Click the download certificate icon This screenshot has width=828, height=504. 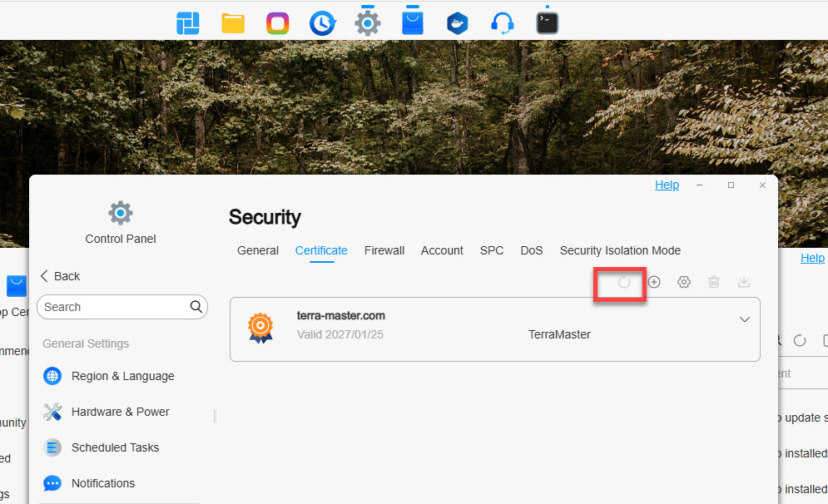click(744, 282)
